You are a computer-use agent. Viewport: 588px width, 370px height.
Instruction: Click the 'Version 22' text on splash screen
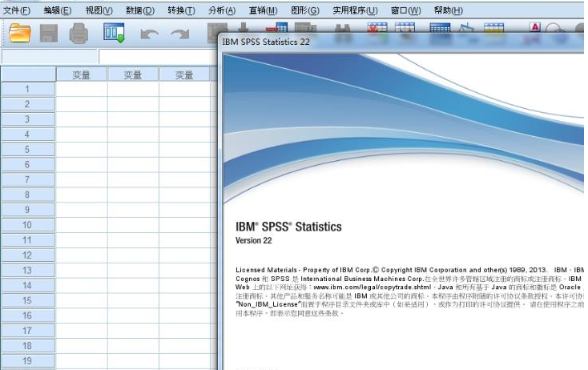click(253, 241)
